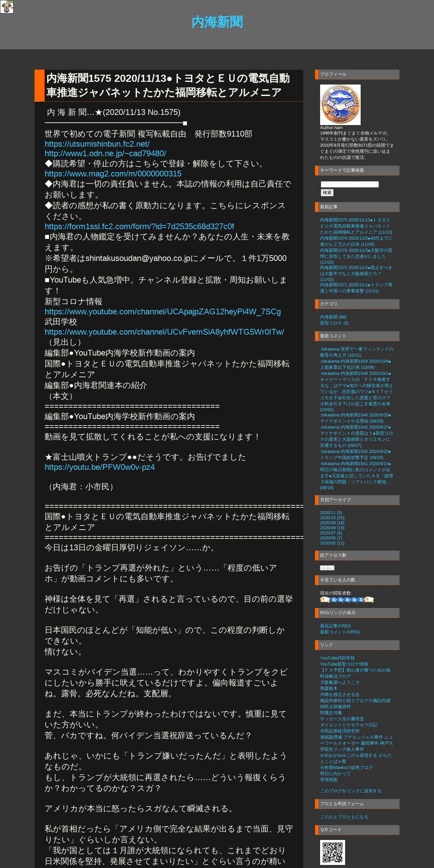The height and width of the screenshot is (868, 434).
Task: Open recent article 内海新聞1571 (11/01)
Action: [x=356, y=288]
